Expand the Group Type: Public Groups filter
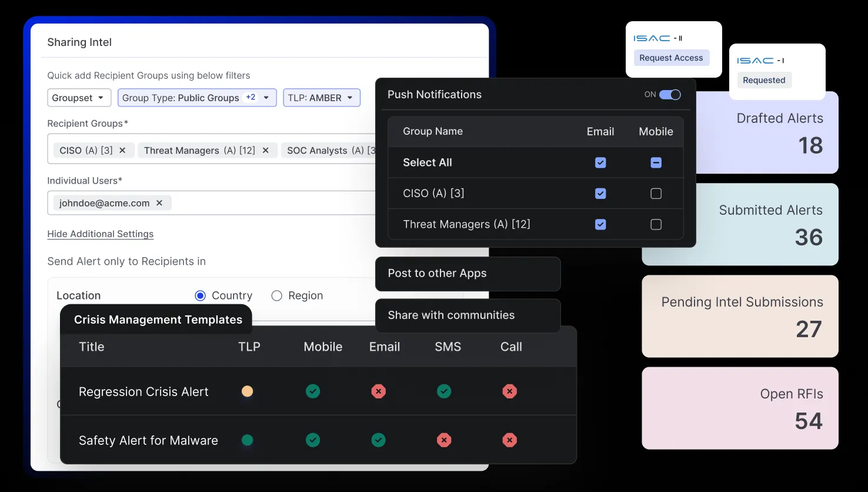Image resolution: width=868 pixels, height=492 pixels. point(196,98)
